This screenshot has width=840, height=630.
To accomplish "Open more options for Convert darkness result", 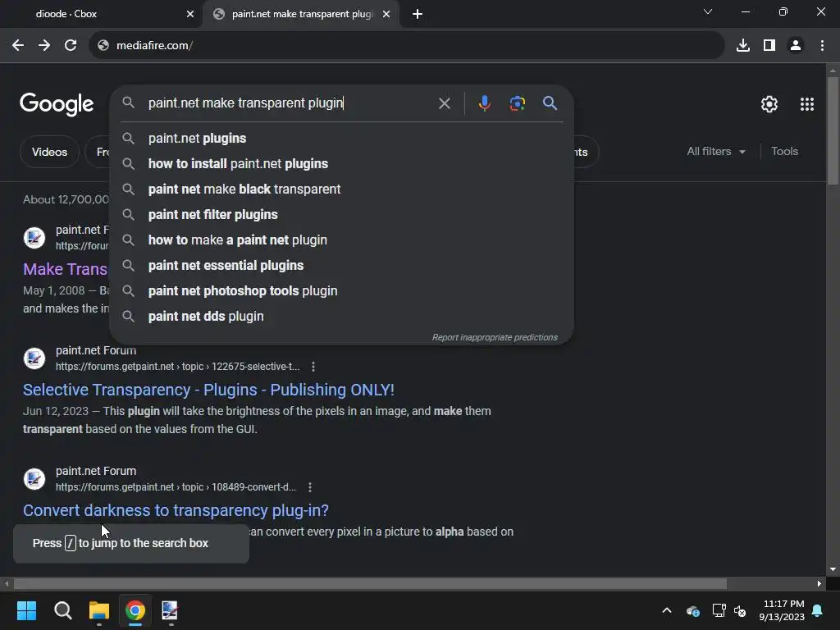I will (309, 487).
